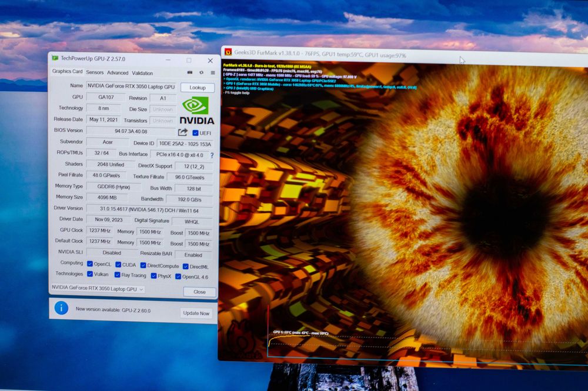
Task: Toggle the DirectML checkbox
Action: [186, 266]
